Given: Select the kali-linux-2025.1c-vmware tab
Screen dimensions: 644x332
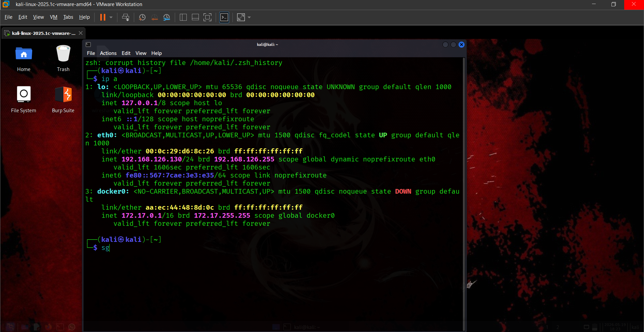Looking at the screenshot, I should (x=44, y=33).
